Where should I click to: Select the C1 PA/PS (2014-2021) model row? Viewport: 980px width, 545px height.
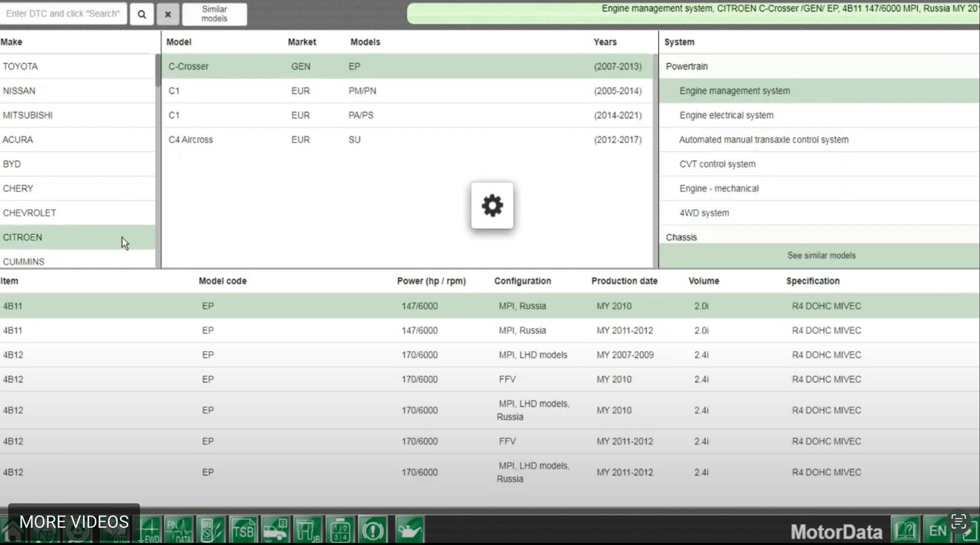point(407,115)
